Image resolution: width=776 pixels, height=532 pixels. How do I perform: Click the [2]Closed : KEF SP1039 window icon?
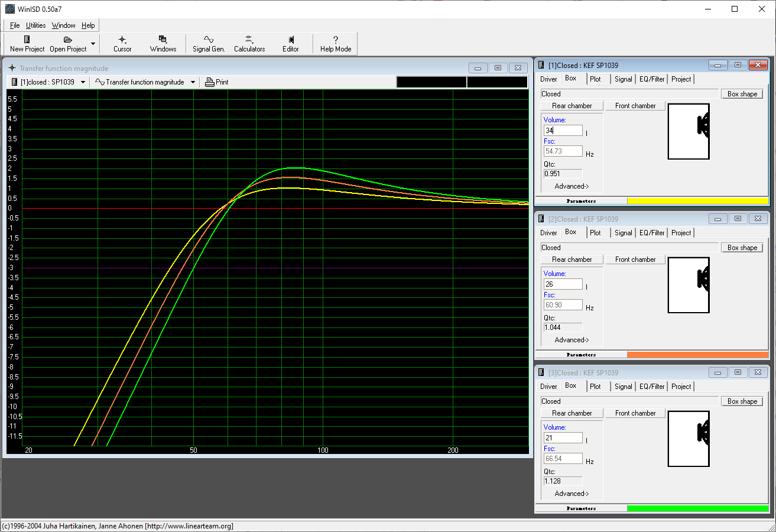pos(542,219)
